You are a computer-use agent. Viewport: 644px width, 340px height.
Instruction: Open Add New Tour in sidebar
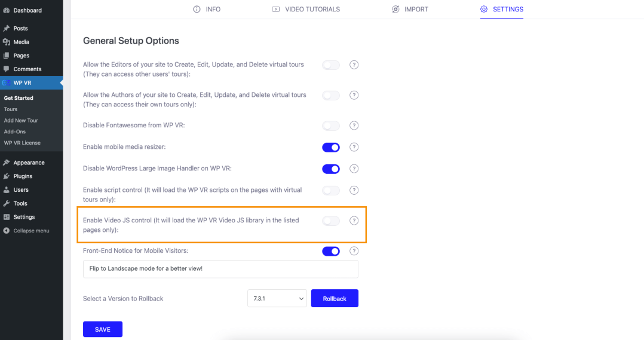21,120
